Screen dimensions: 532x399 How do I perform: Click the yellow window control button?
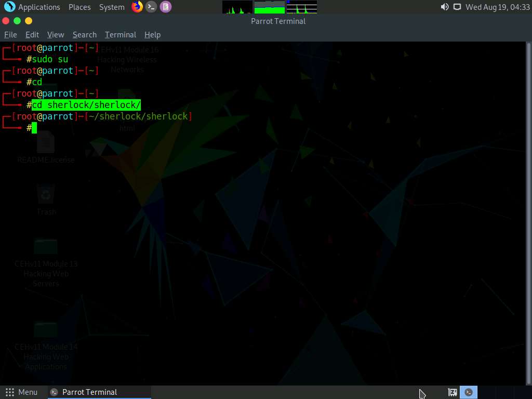(29, 21)
